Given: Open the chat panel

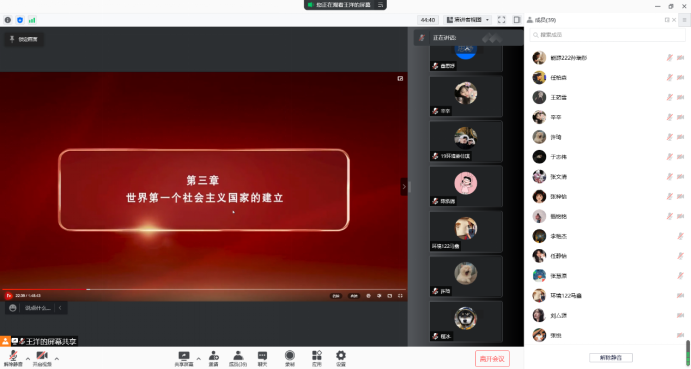Looking at the screenshot, I should pos(262,358).
